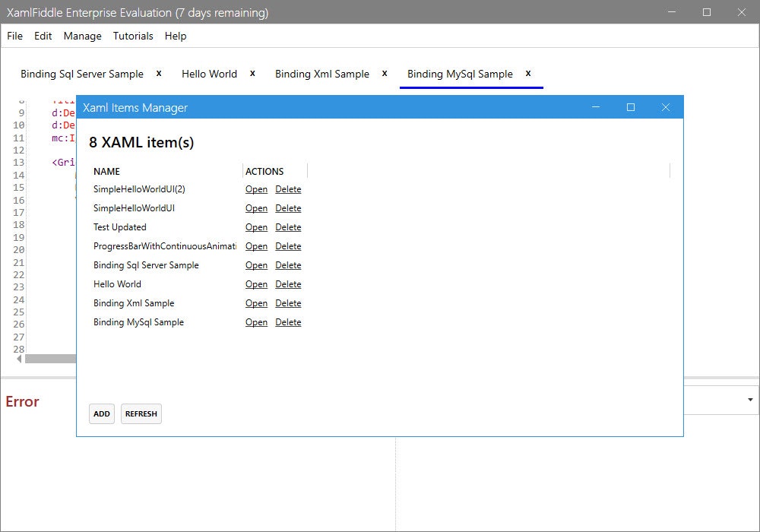
Task: Switch to Binding Sql Server Sample tab
Action: [82, 74]
